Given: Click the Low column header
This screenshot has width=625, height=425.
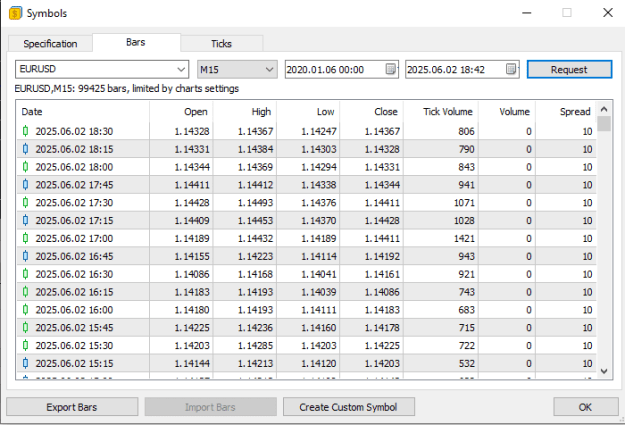Looking at the screenshot, I should click(x=308, y=112).
